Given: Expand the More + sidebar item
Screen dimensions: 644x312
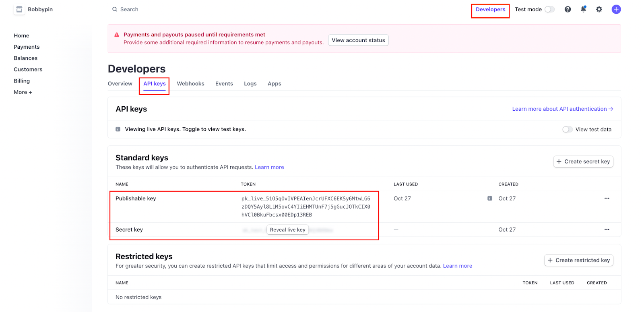Looking at the screenshot, I should click(23, 92).
